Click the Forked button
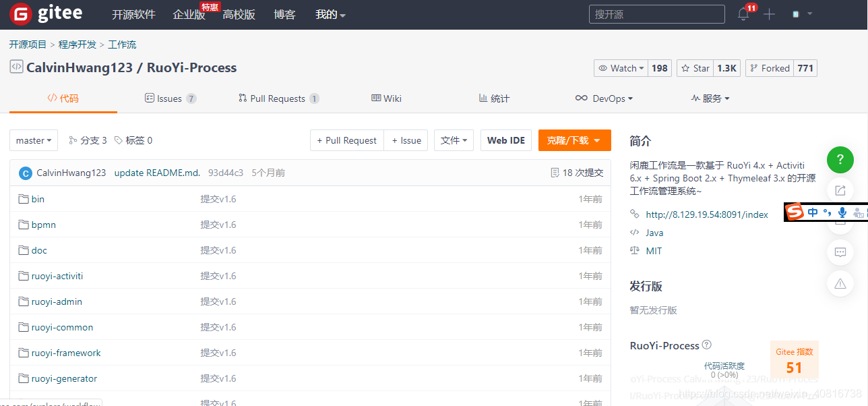The height and width of the screenshot is (406, 868). pyautogui.click(x=770, y=68)
